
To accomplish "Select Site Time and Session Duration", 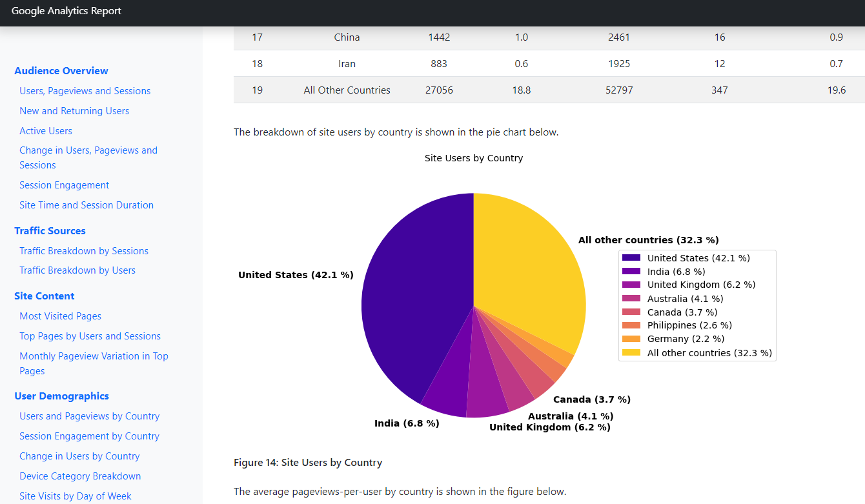I will coord(86,205).
